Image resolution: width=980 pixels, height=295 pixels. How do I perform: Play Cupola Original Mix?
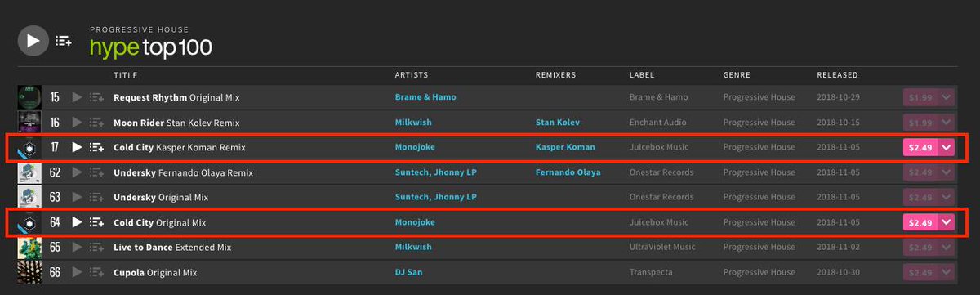78,272
